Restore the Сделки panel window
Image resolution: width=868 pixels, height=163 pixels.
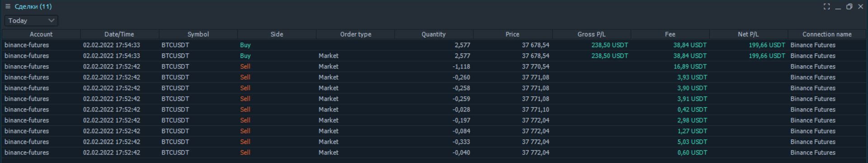pyautogui.click(x=849, y=6)
